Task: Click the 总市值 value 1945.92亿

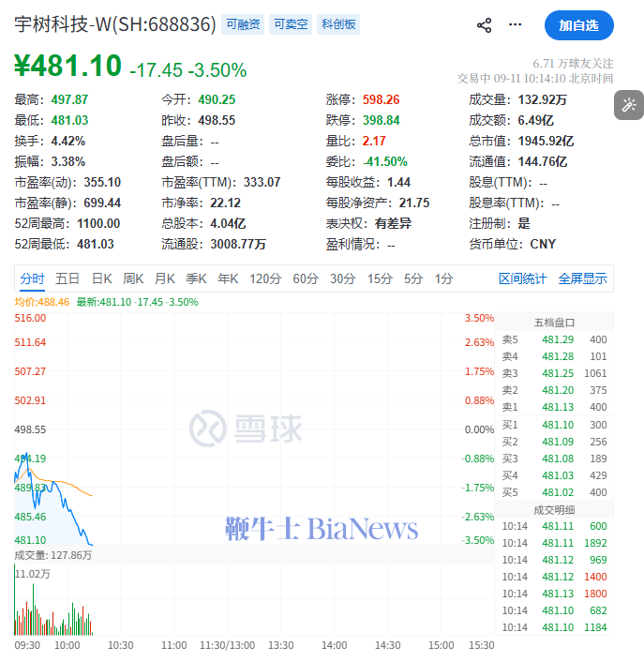Action: coord(546,141)
